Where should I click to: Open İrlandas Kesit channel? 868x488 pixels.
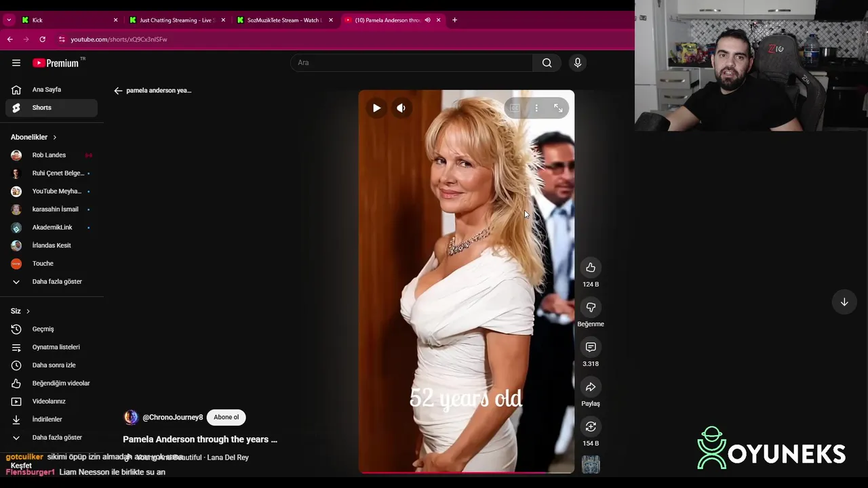[x=52, y=245]
